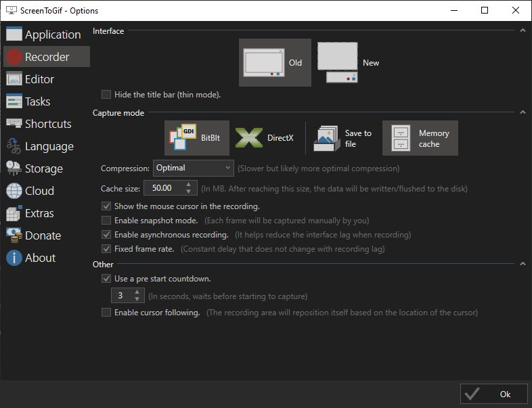Select Memory cache label
Viewport: 532px width, 408px height.
(x=434, y=139)
